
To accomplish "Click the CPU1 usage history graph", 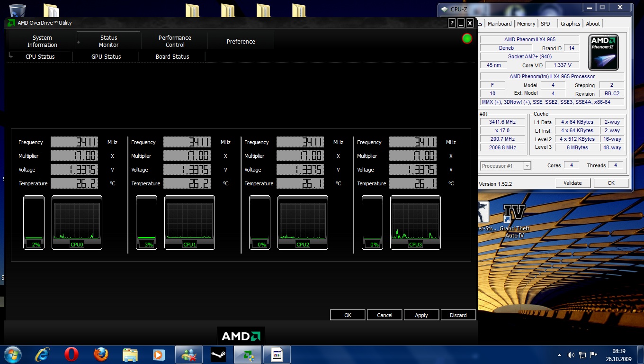I will 189,222.
